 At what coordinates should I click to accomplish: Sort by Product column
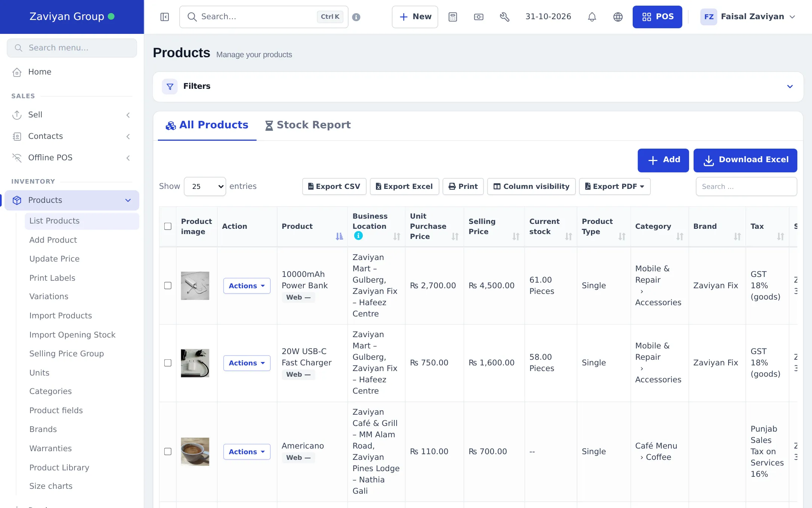[x=339, y=236]
